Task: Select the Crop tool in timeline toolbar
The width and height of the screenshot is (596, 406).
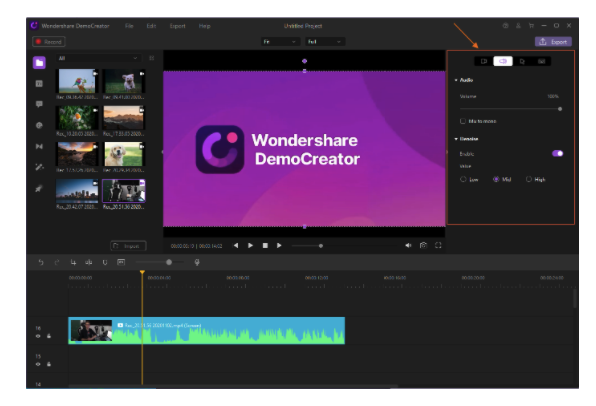Action: pos(73,262)
